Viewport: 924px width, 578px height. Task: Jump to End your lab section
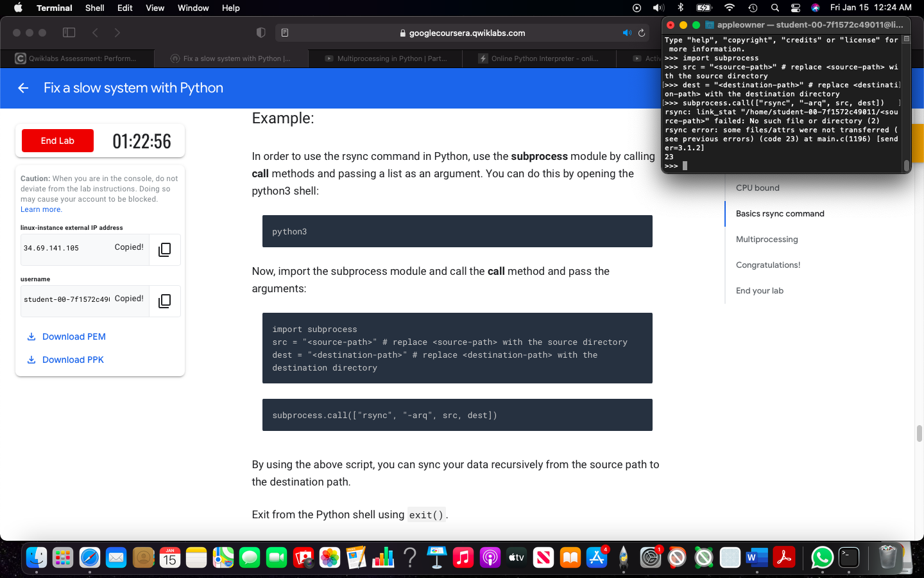(760, 291)
